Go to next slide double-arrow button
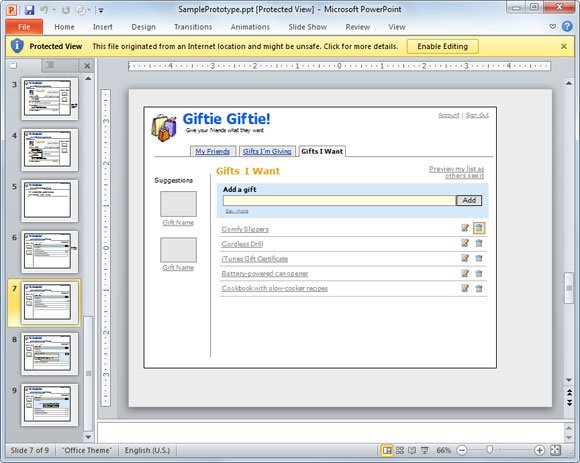This screenshot has width=580, height=463. pyautogui.click(x=569, y=402)
